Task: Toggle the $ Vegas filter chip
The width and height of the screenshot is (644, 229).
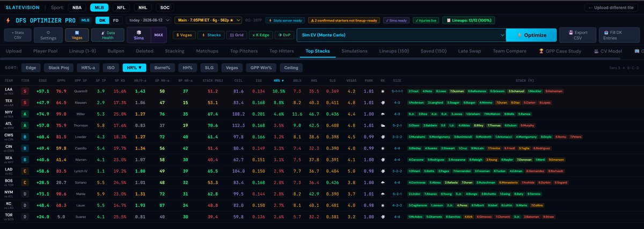Action: (185, 35)
